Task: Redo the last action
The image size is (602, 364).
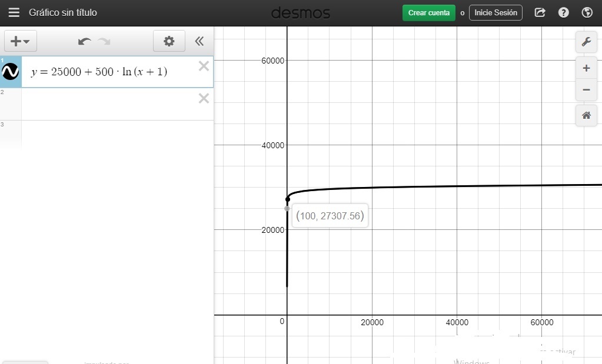Action: tap(104, 41)
